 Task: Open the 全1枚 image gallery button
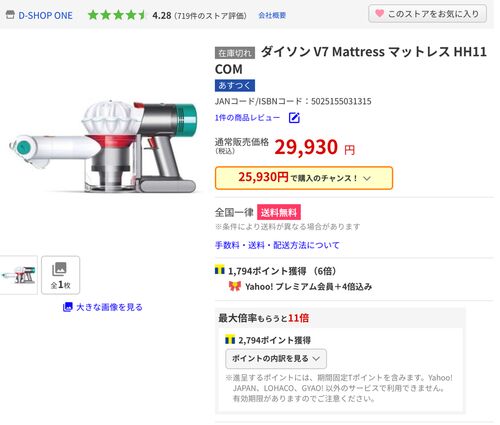point(60,275)
